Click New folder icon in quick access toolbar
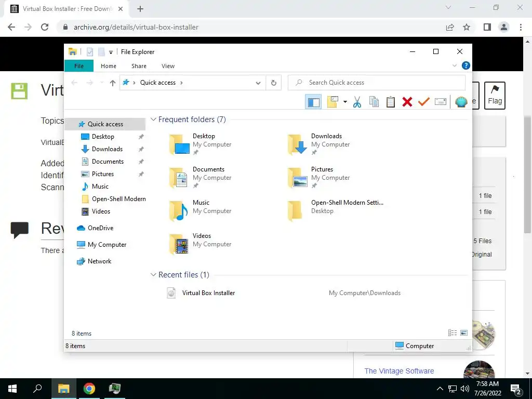This screenshot has height=399, width=532. (x=101, y=52)
